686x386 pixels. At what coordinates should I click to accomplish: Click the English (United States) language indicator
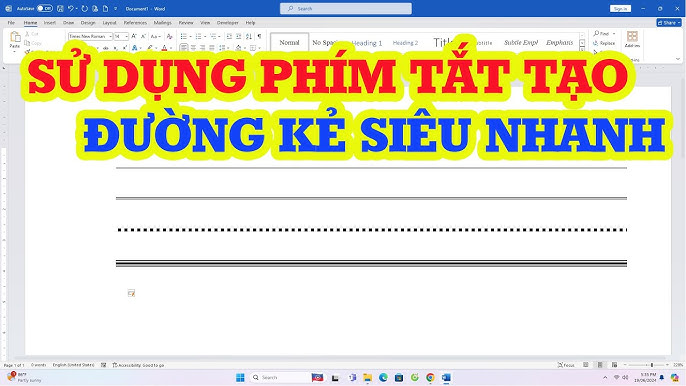(73, 365)
